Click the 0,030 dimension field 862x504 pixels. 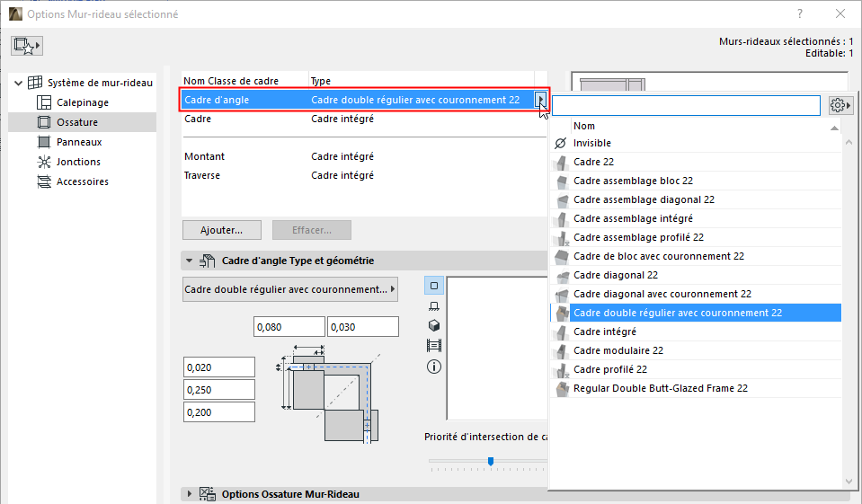(x=363, y=327)
